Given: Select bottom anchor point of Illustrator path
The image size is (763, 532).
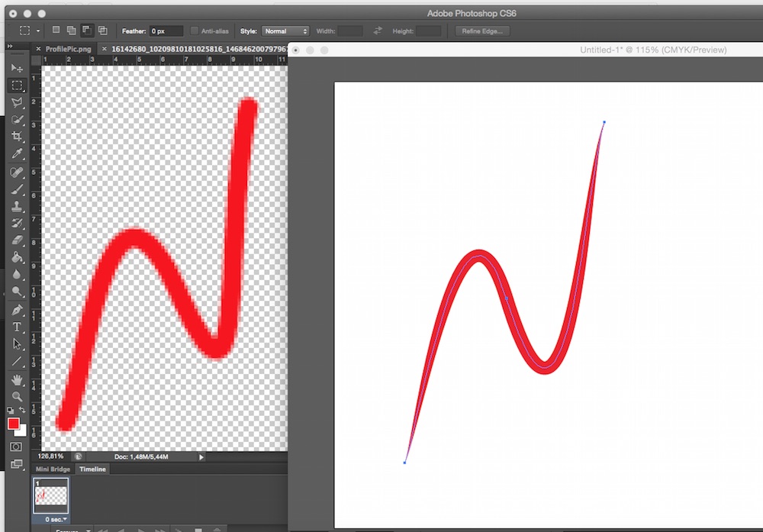Looking at the screenshot, I should (404, 463).
